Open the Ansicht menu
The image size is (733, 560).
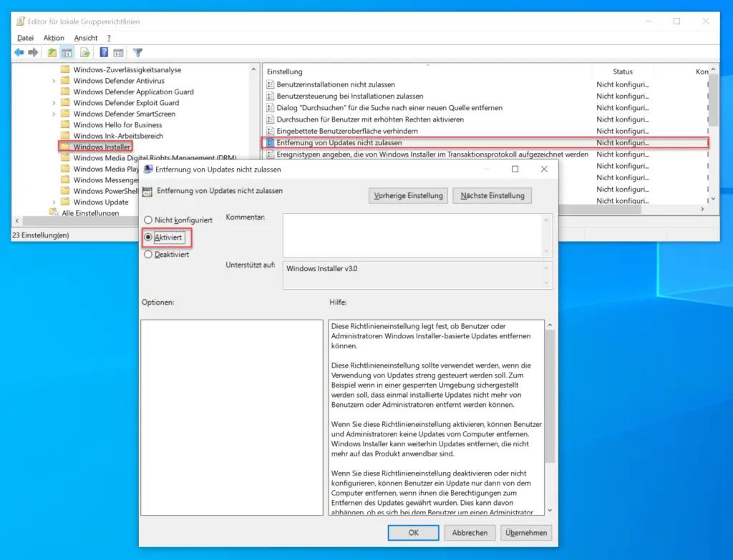(86, 38)
